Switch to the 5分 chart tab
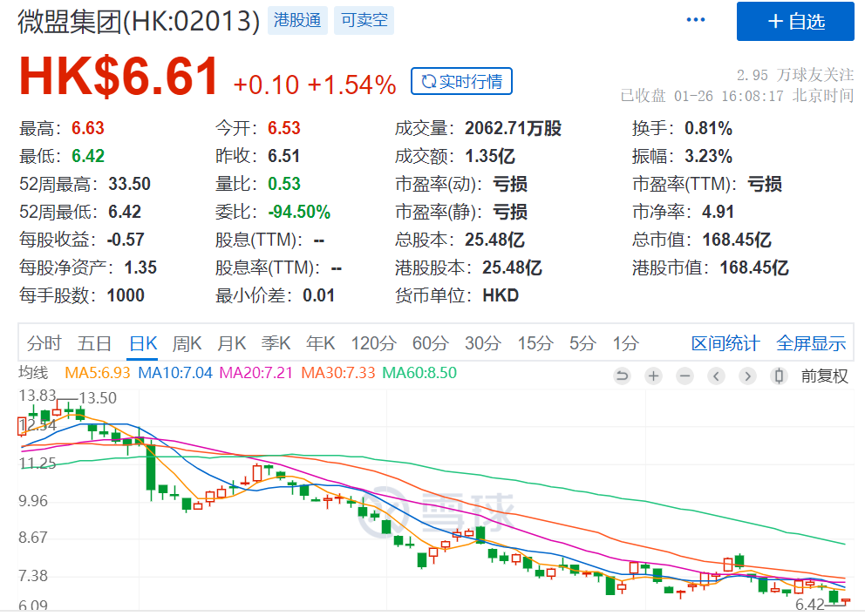865x616 pixels. [x=582, y=343]
